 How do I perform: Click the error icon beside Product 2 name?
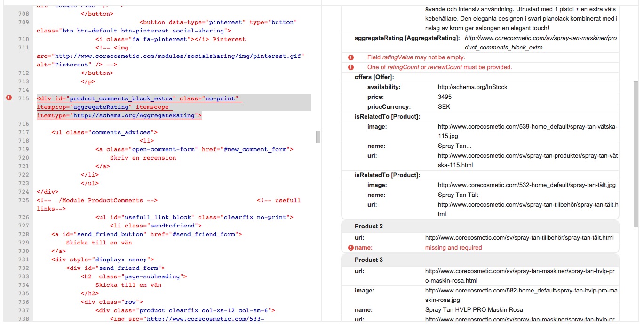pos(350,248)
